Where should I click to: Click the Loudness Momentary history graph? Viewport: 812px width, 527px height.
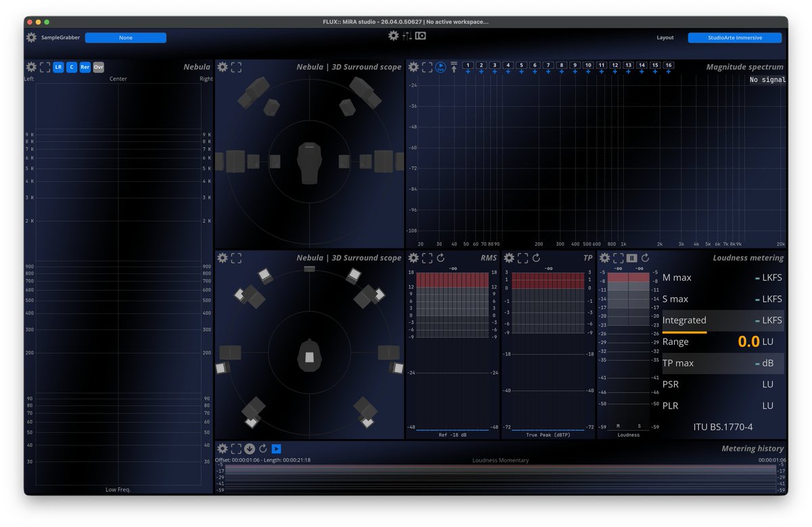[x=500, y=478]
